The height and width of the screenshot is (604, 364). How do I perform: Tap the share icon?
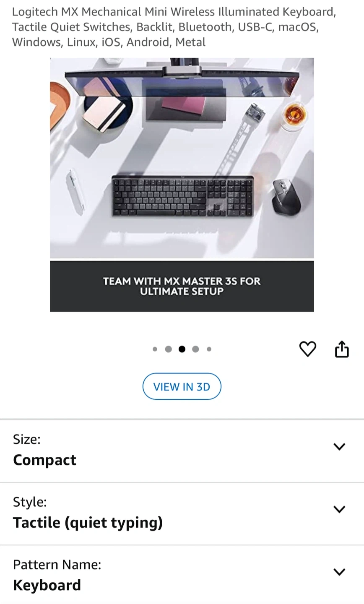tap(342, 349)
